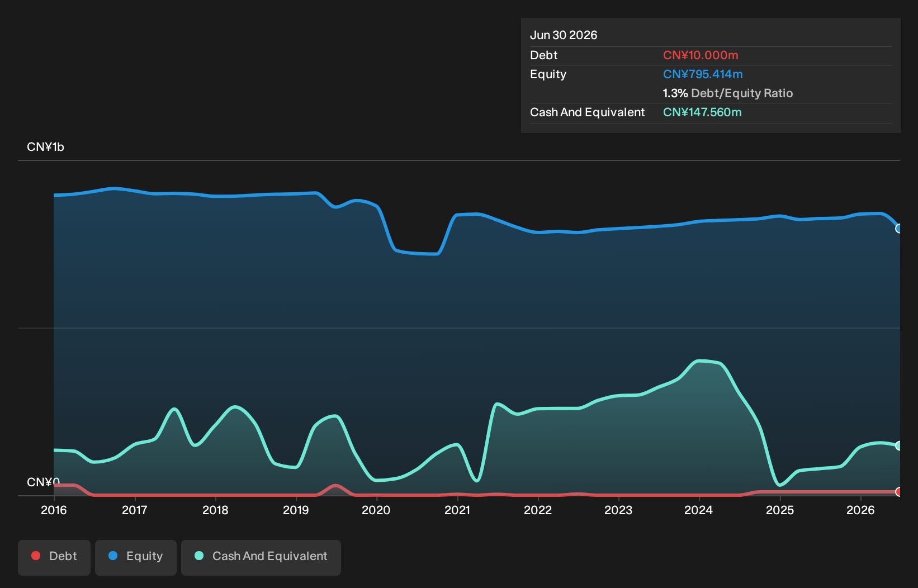Click the red Debt legend dot
The image size is (918, 588).
36,556
